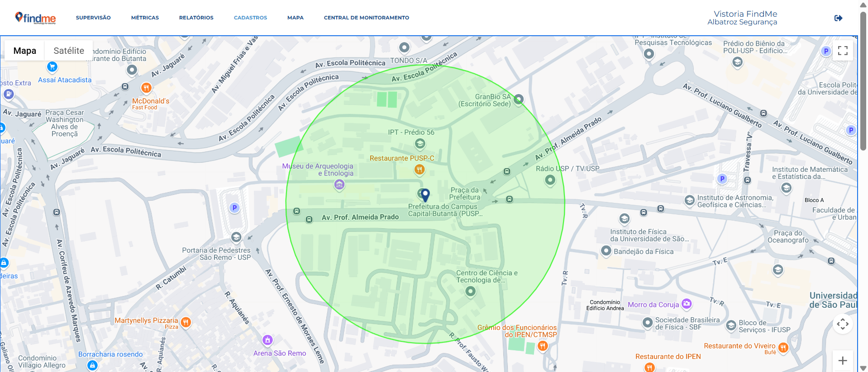
Task: Switch map to Satélite view
Action: (69, 51)
